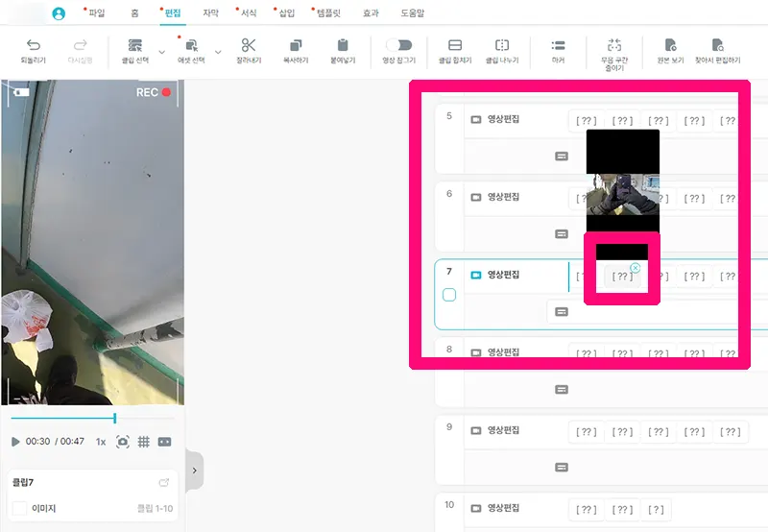Expand the side panel with chevron arrow
This screenshot has height=532, width=768.
pos(195,471)
